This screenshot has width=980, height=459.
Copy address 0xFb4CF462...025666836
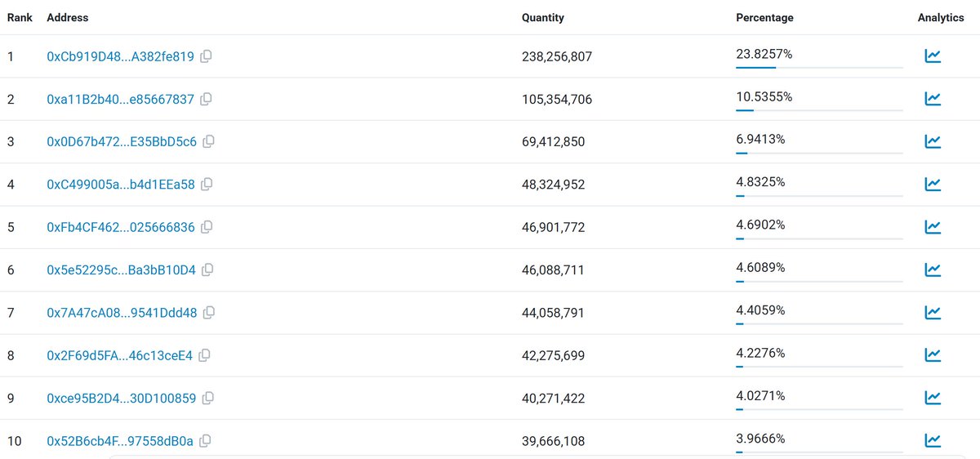point(207,226)
